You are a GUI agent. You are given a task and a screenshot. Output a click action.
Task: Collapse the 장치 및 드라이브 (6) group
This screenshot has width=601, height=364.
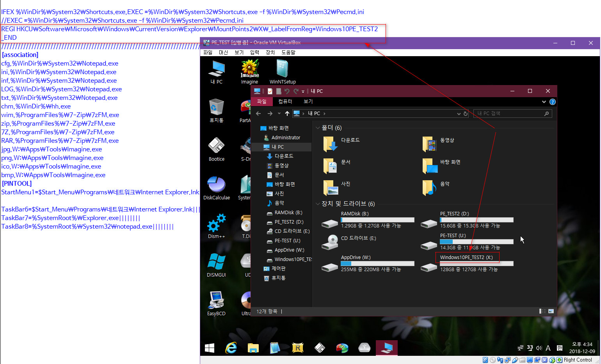click(318, 204)
